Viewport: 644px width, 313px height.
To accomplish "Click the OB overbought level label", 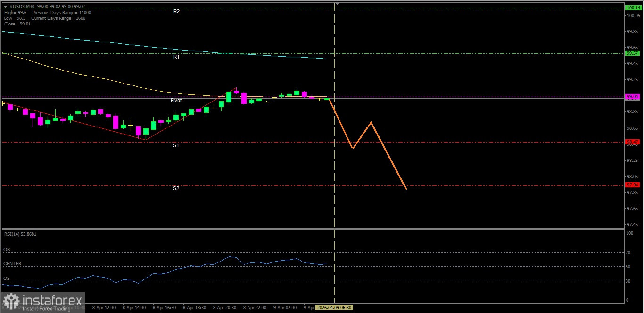I will (x=7, y=249).
